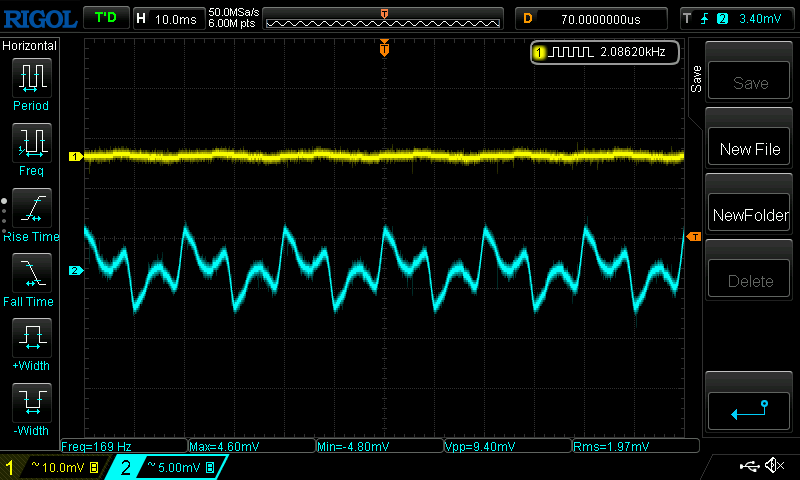Click channel 2 bandwidth limit B icon
The image size is (800, 480).
tap(210, 467)
